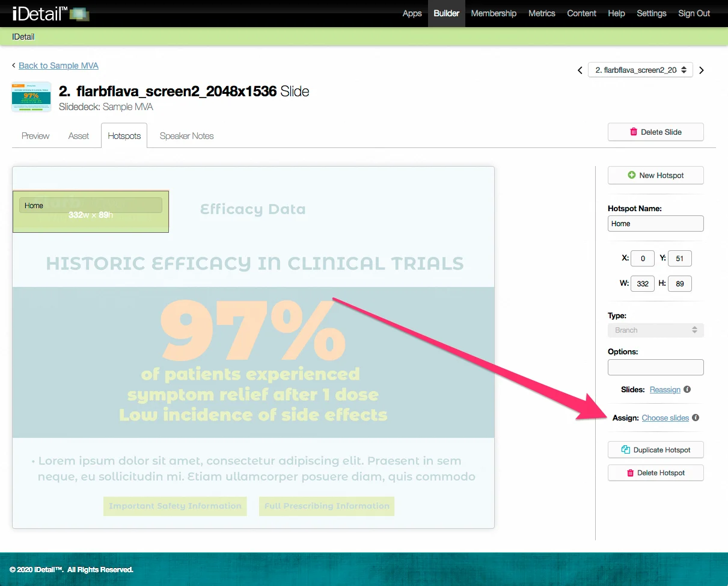This screenshot has width=728, height=586.
Task: Switch to the Preview tab
Action: [35, 136]
